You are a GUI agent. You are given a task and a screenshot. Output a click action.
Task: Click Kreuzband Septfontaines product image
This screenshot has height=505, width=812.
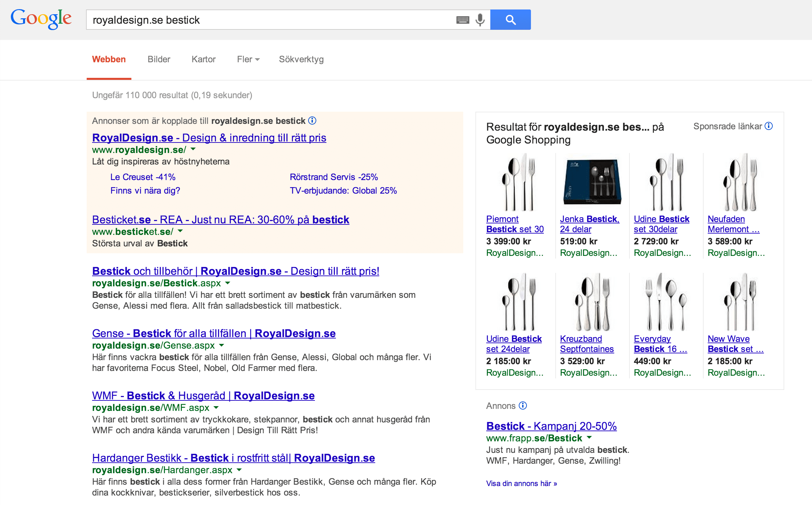tap(592, 302)
